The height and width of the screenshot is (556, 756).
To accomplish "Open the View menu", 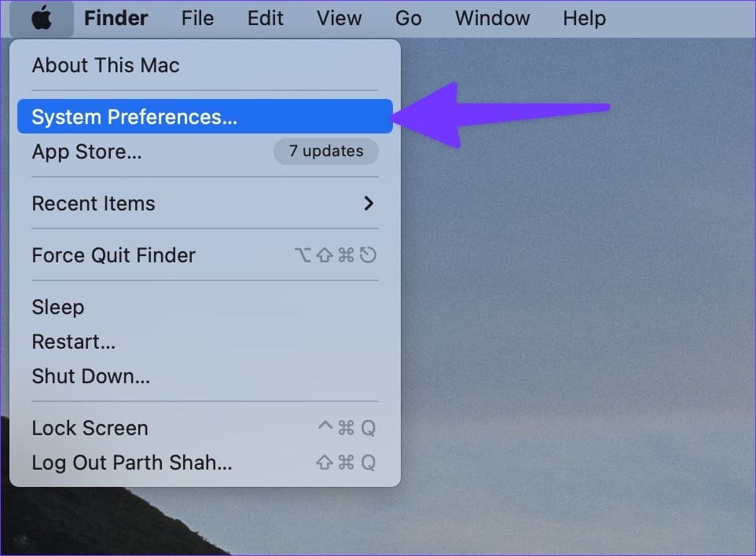I will [339, 18].
